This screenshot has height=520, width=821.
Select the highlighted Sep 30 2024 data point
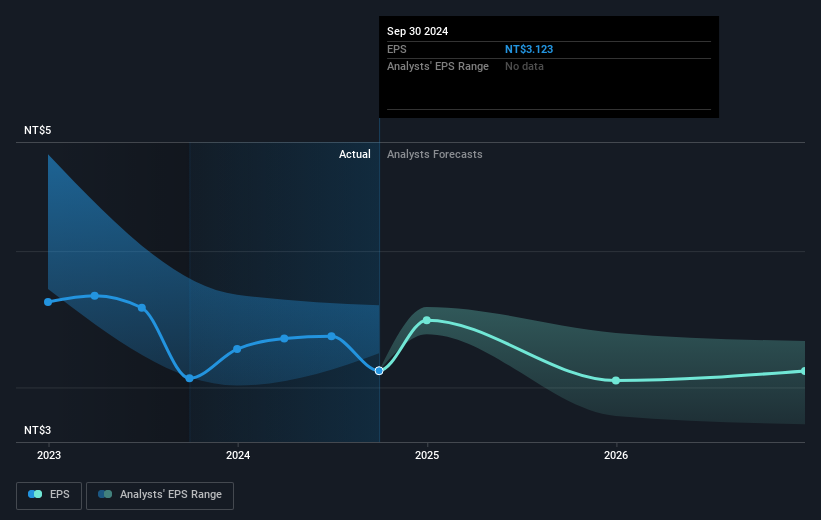tap(379, 371)
